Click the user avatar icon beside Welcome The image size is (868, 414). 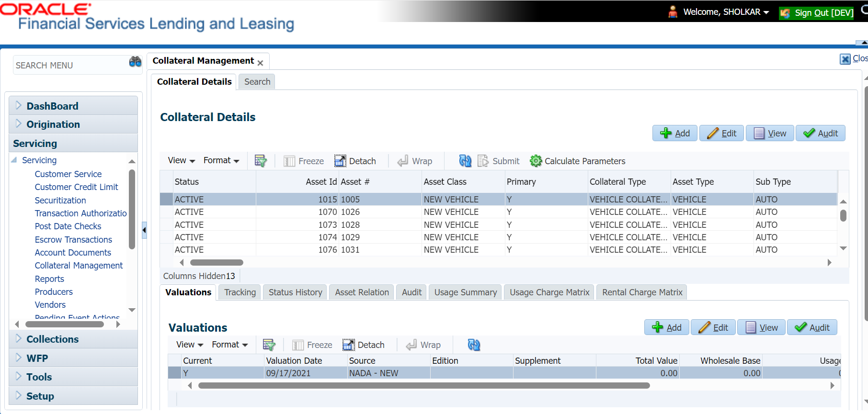(673, 12)
